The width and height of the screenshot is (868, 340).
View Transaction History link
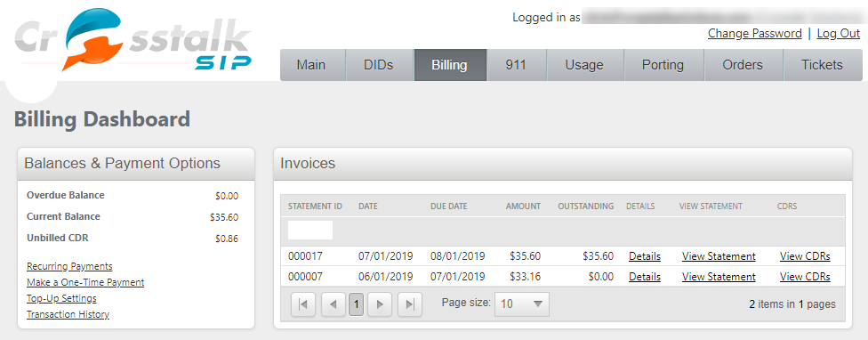(68, 314)
